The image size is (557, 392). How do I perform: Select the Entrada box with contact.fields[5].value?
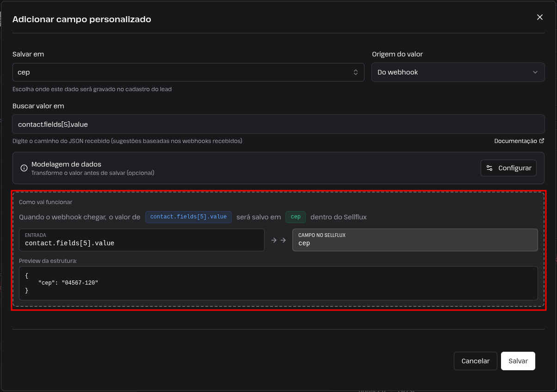142,240
